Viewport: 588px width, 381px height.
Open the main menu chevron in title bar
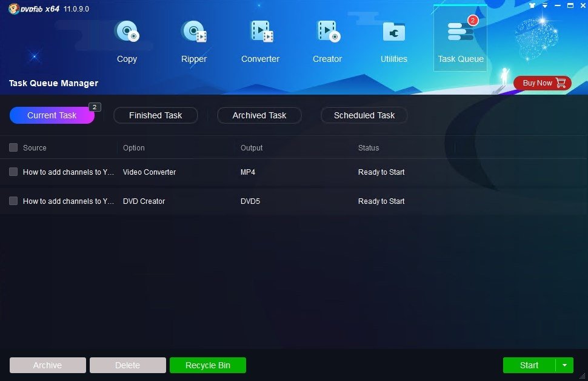point(544,5)
